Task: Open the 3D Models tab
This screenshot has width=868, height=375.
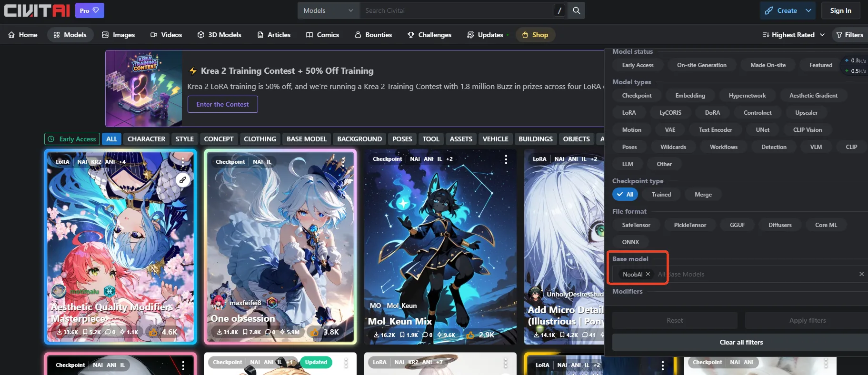Action: (219, 35)
